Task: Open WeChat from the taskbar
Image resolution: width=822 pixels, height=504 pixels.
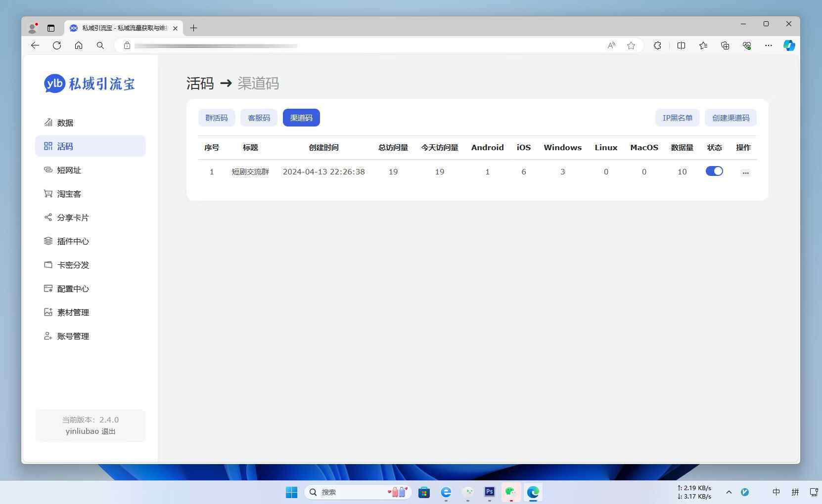Action: pyautogui.click(x=511, y=492)
